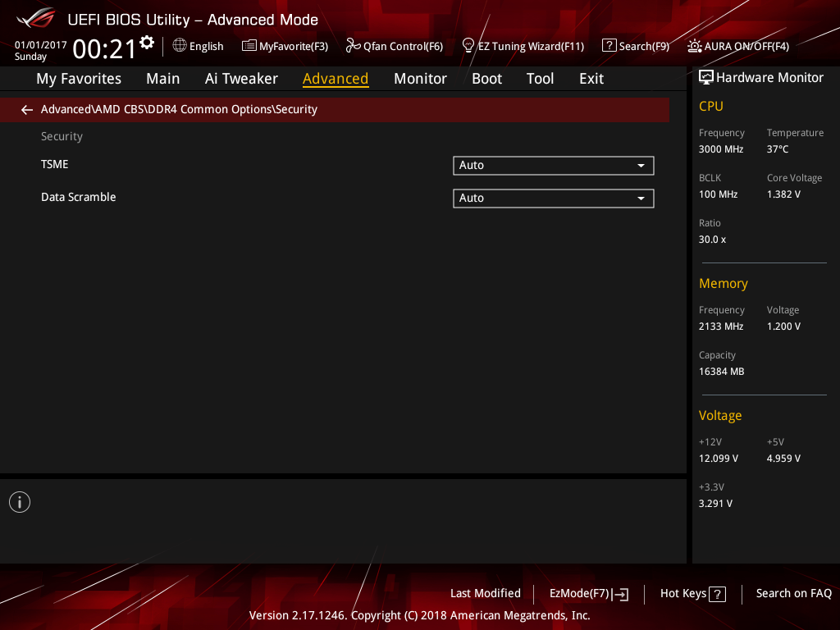
Task: Open Qfan Control(F6)
Action: coord(404,47)
